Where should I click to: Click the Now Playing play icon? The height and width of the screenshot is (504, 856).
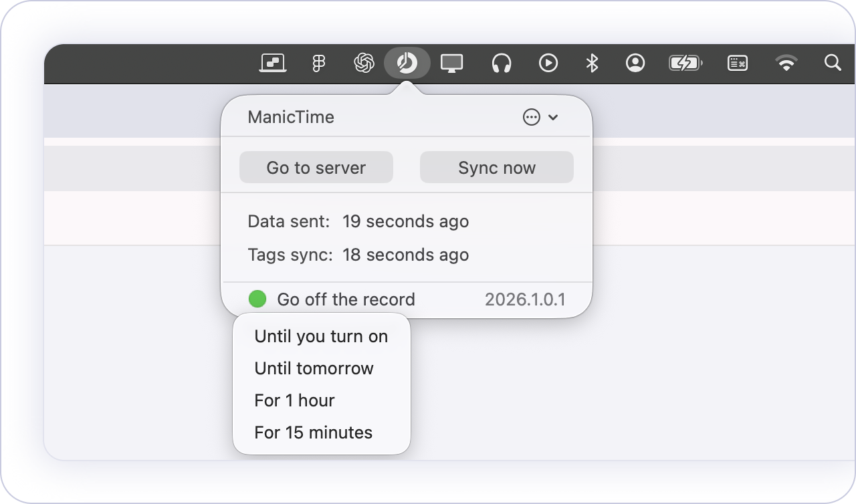click(548, 64)
